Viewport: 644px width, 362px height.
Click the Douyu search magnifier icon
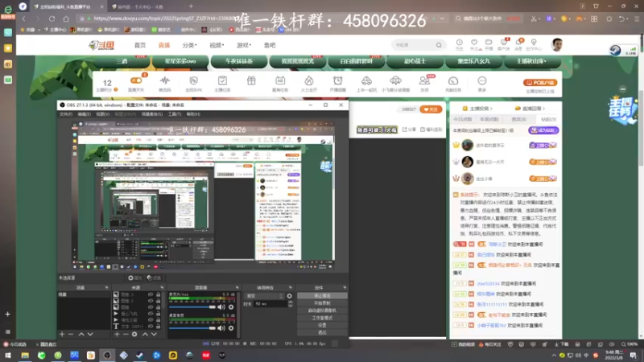coord(439,45)
